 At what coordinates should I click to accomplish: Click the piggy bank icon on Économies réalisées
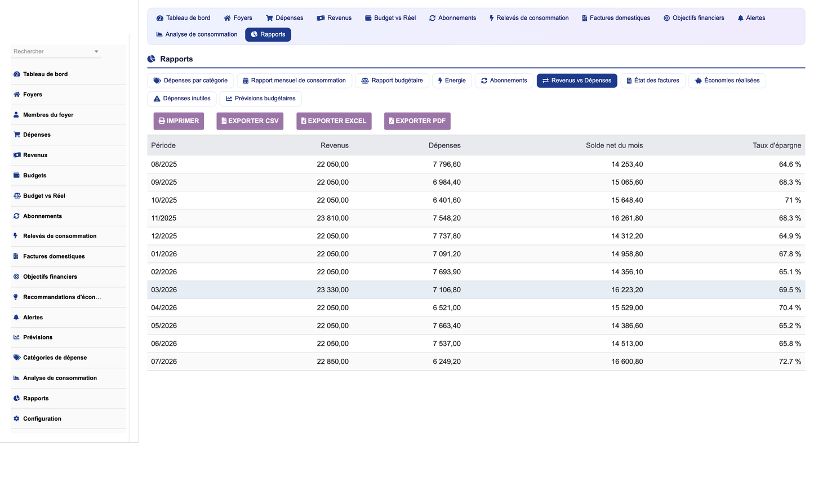click(x=699, y=81)
